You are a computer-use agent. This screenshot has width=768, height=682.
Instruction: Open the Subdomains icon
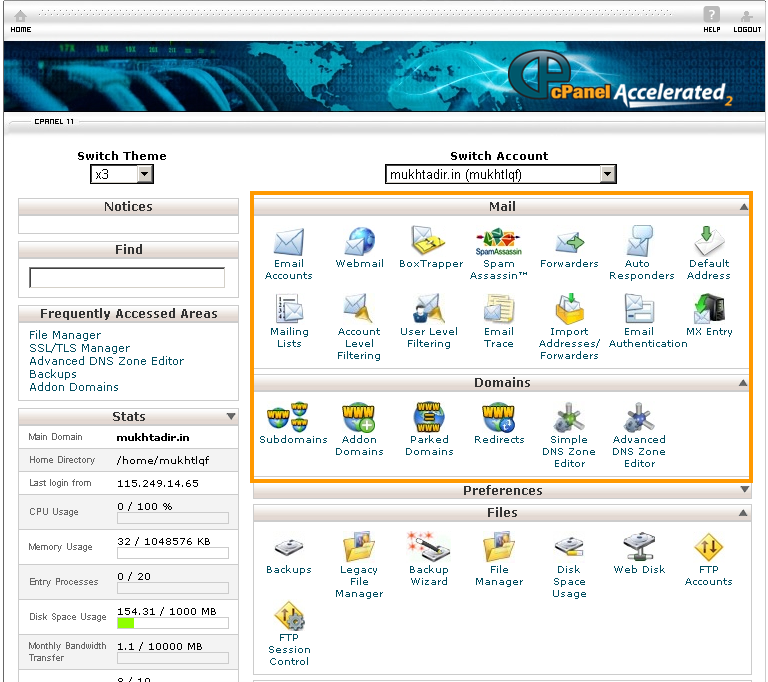pyautogui.click(x=288, y=417)
